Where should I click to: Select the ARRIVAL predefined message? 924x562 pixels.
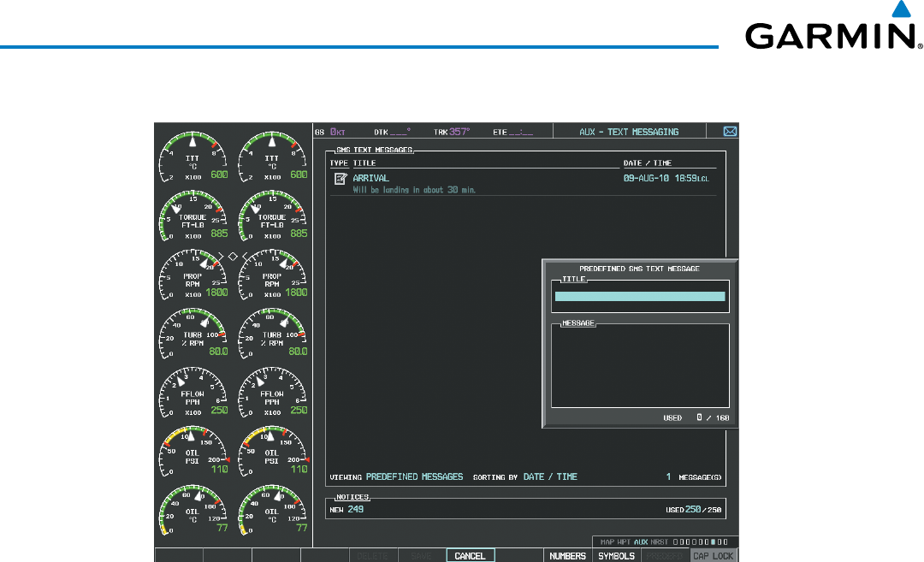pos(370,178)
